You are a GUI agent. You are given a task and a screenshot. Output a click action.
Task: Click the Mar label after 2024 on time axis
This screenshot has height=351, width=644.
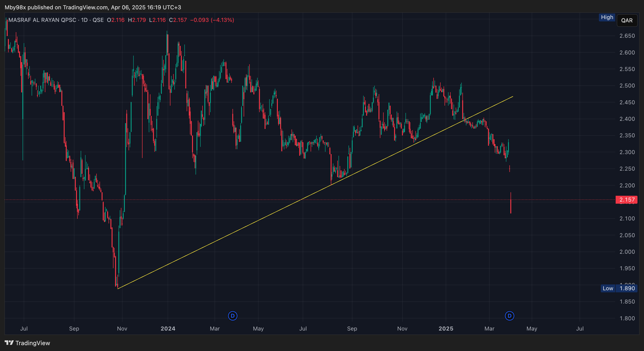[x=215, y=328]
